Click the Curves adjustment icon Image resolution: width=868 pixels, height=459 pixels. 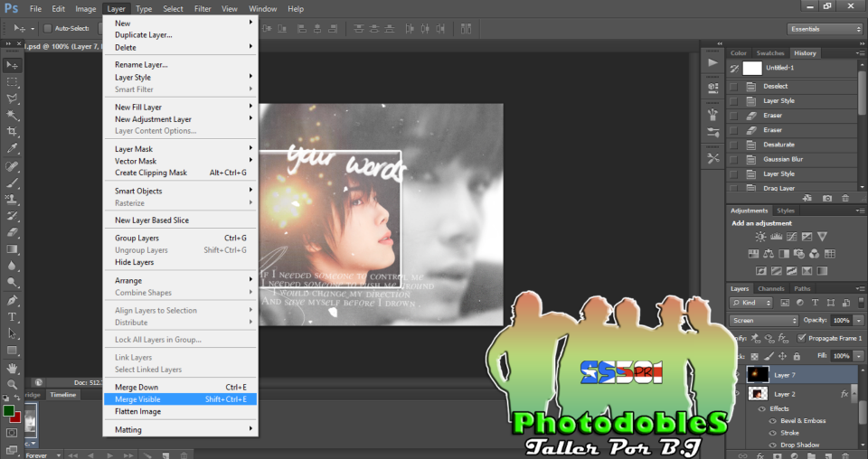point(792,237)
